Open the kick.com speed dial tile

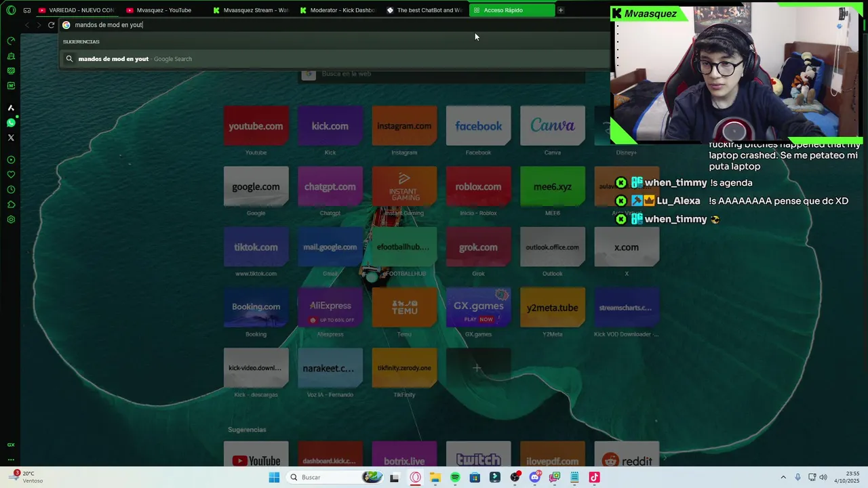point(330,125)
